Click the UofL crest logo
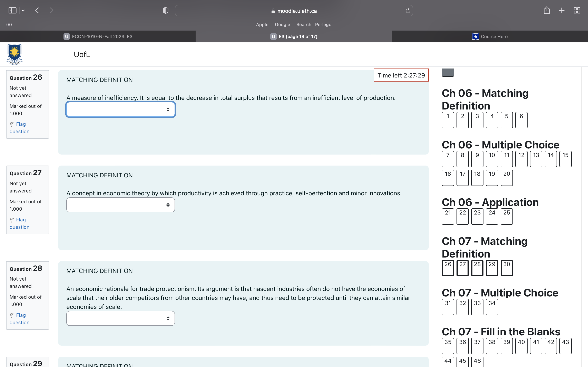Image resolution: width=588 pixels, height=367 pixels. [x=14, y=54]
